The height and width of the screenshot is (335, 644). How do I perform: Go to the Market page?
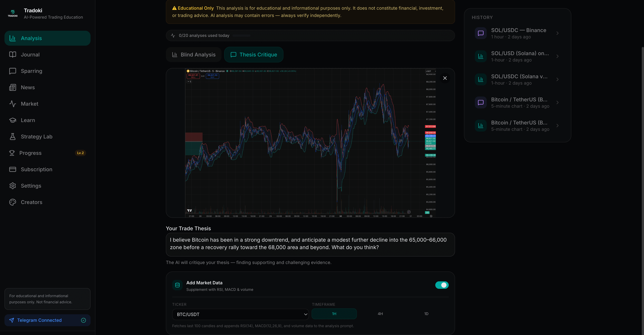point(47,104)
